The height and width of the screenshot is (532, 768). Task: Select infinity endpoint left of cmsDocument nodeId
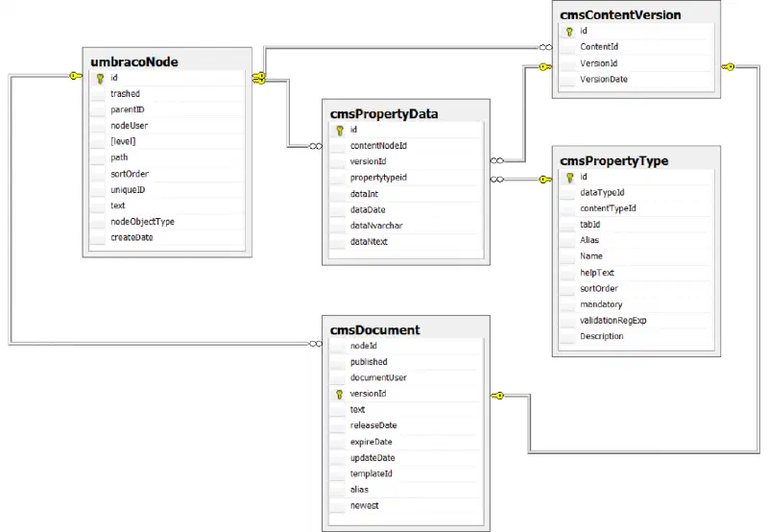[316, 344]
